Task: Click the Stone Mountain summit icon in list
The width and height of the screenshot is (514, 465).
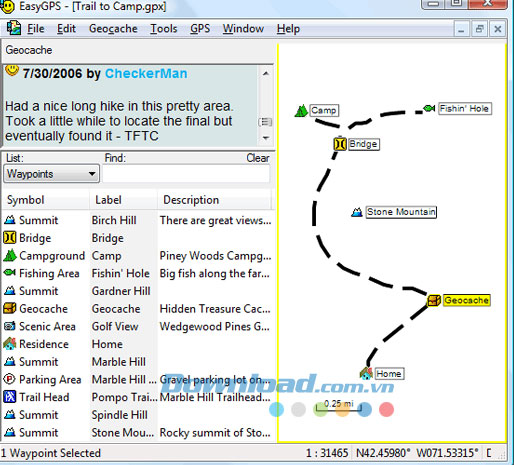Action: [10, 432]
